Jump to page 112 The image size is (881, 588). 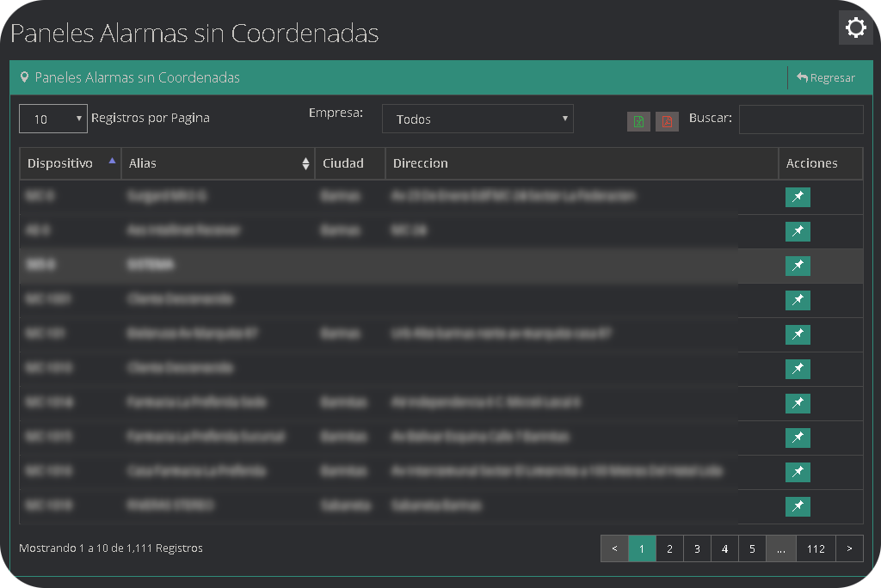(x=815, y=548)
